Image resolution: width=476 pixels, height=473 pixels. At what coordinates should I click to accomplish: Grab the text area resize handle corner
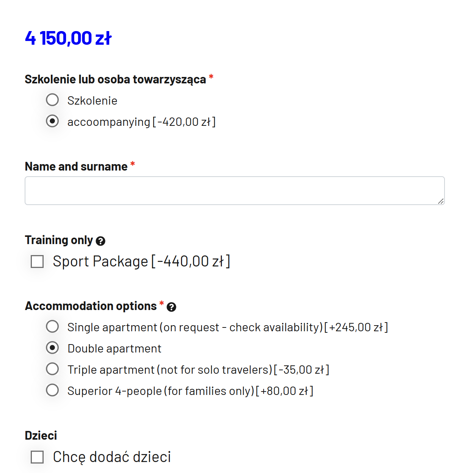[x=441, y=201]
